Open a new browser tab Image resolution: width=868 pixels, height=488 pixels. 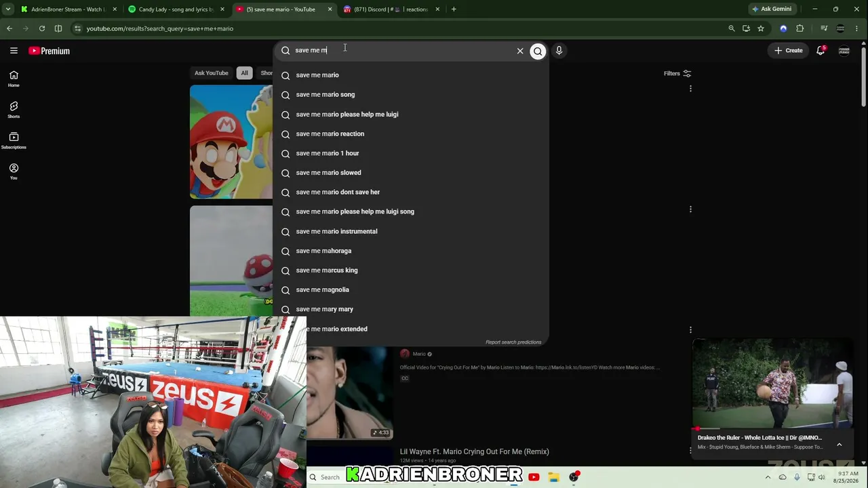coord(454,9)
